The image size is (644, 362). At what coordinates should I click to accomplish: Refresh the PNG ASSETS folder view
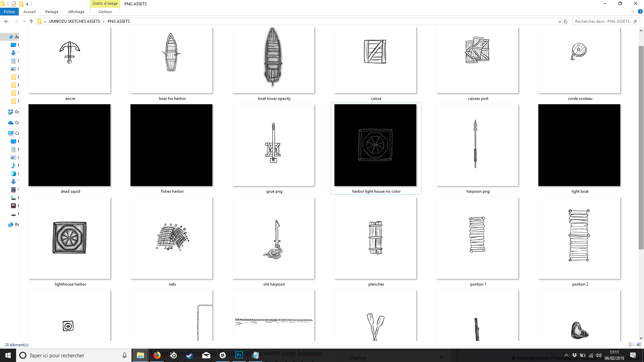pyautogui.click(x=566, y=21)
